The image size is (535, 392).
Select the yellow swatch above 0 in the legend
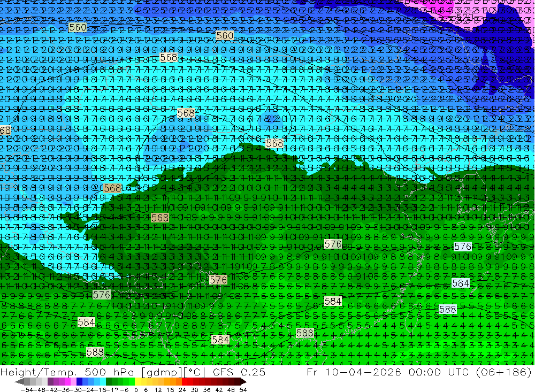point(138,382)
